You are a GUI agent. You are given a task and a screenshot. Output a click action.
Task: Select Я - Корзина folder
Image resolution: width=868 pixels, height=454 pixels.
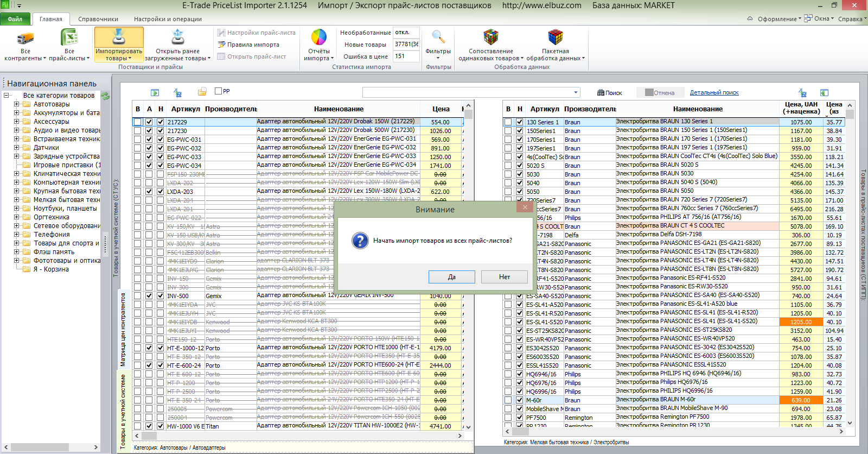click(x=51, y=269)
